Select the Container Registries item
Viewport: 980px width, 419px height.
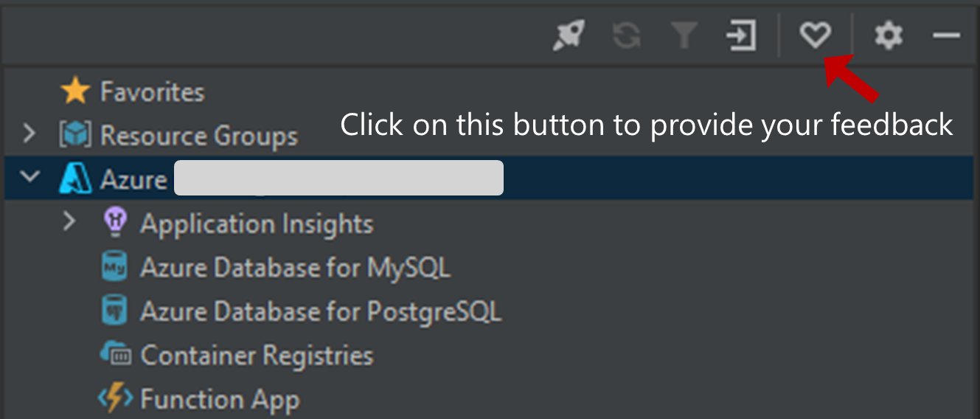pos(257,355)
